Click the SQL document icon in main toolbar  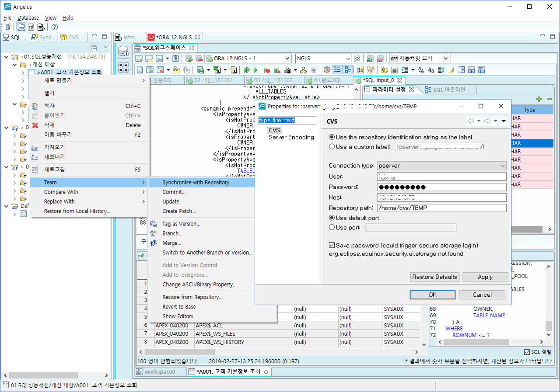(31, 27)
